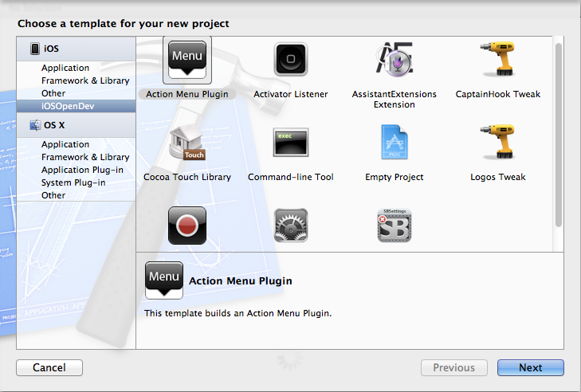The width and height of the screenshot is (581, 392).
Task: Select the Logos Tweak drill icon
Action: click(x=497, y=142)
